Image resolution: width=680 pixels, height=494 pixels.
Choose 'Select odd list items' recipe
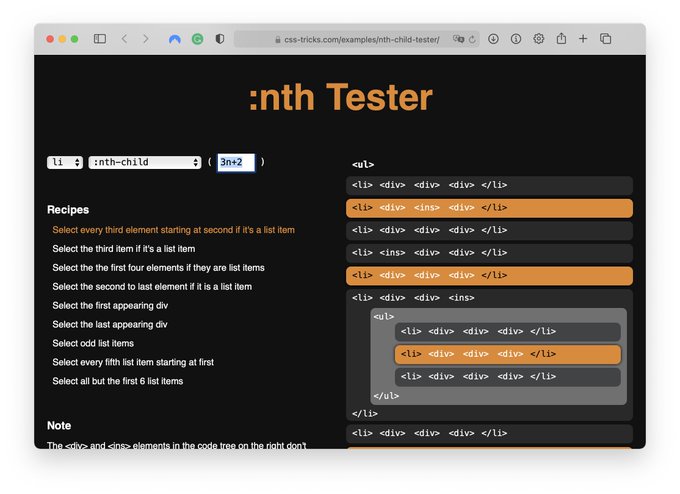pyautogui.click(x=93, y=344)
